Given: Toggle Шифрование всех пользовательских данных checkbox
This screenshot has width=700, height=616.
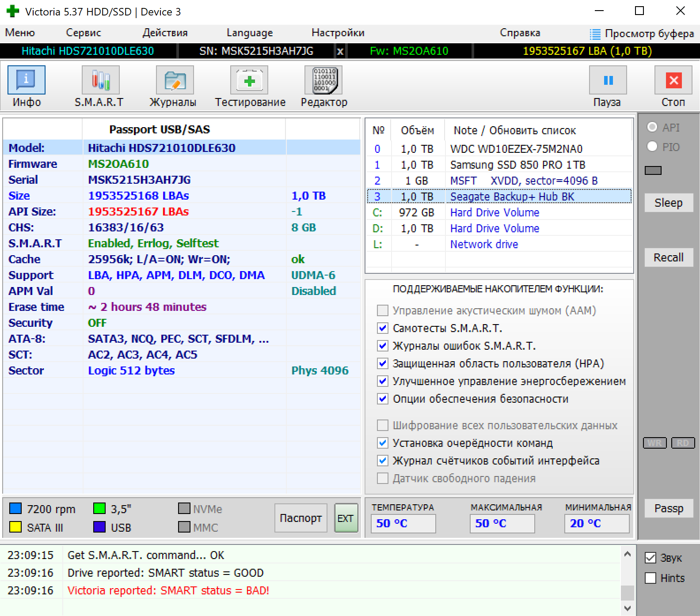Looking at the screenshot, I should click(383, 425).
